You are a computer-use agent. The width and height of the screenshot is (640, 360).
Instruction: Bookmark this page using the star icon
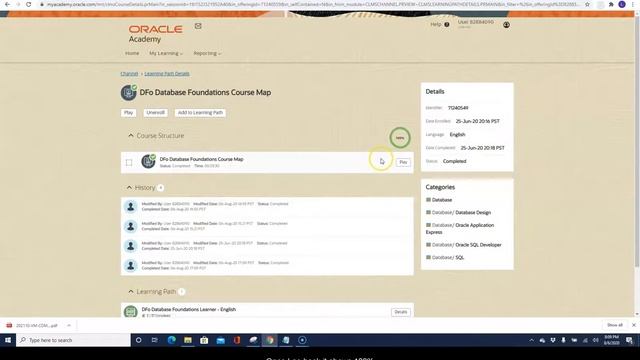click(587, 4)
